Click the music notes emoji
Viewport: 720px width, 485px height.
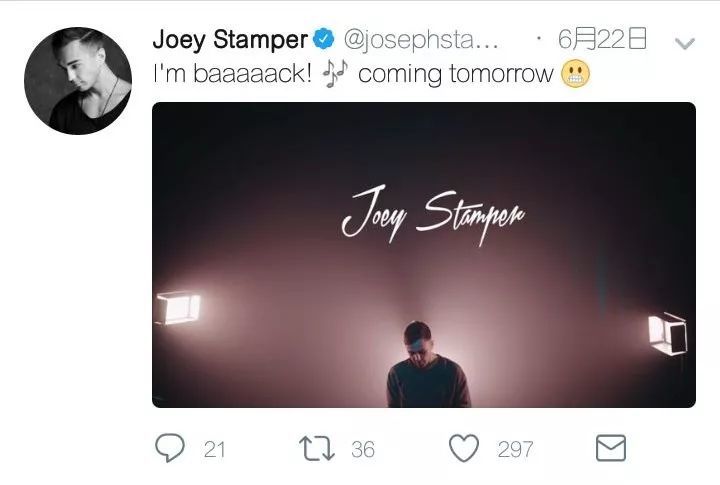(x=335, y=73)
